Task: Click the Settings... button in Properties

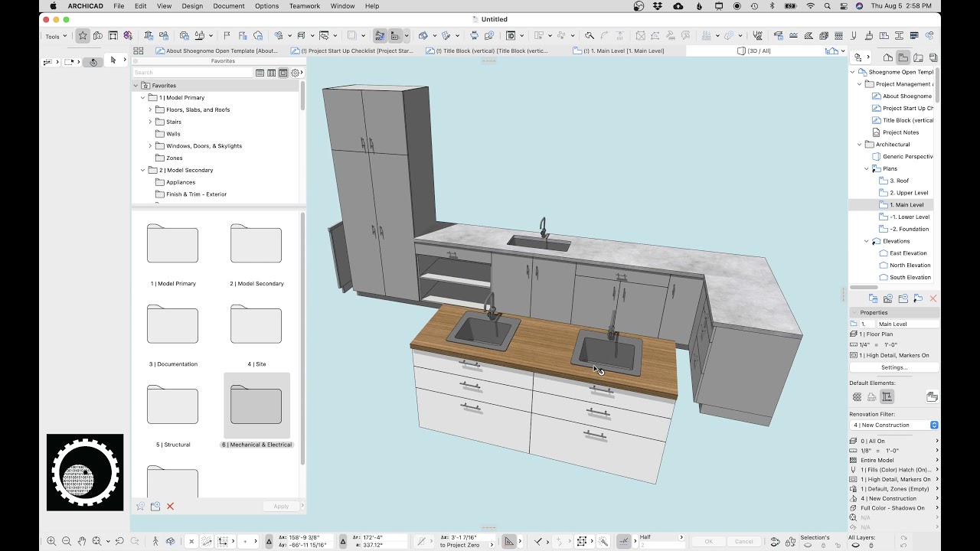Action: click(x=894, y=367)
